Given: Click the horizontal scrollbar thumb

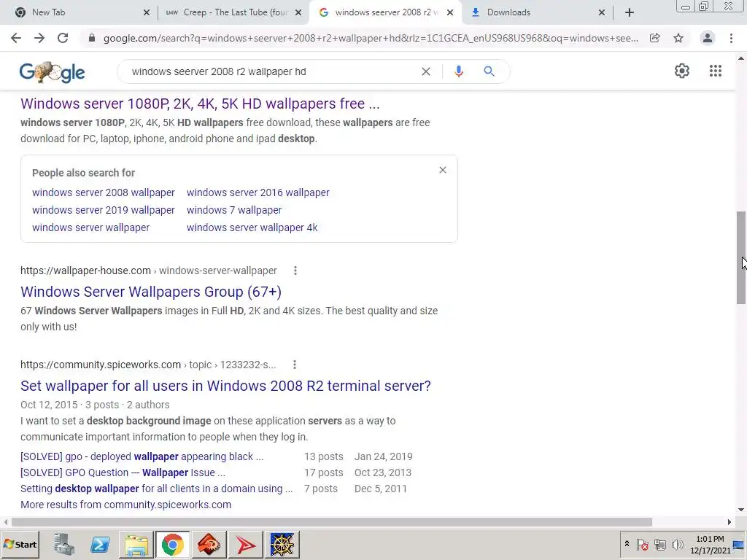Looking at the screenshot, I should pyautogui.click(x=332, y=522).
